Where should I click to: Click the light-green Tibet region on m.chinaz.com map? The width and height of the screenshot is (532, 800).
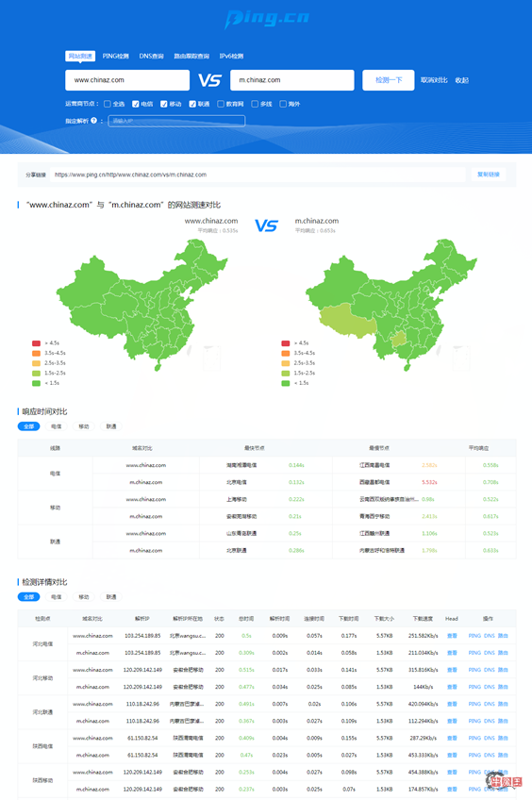(x=347, y=322)
